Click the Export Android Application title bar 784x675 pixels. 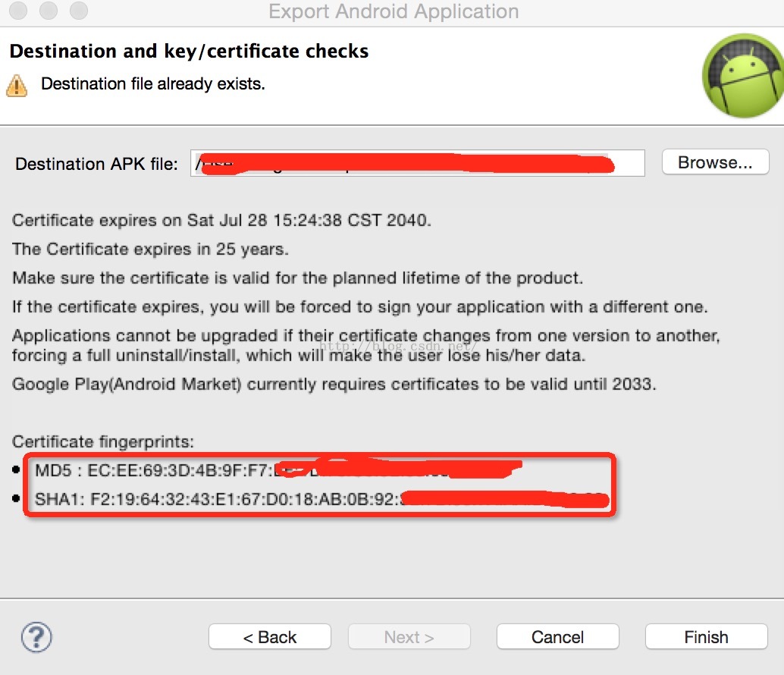[393, 12]
